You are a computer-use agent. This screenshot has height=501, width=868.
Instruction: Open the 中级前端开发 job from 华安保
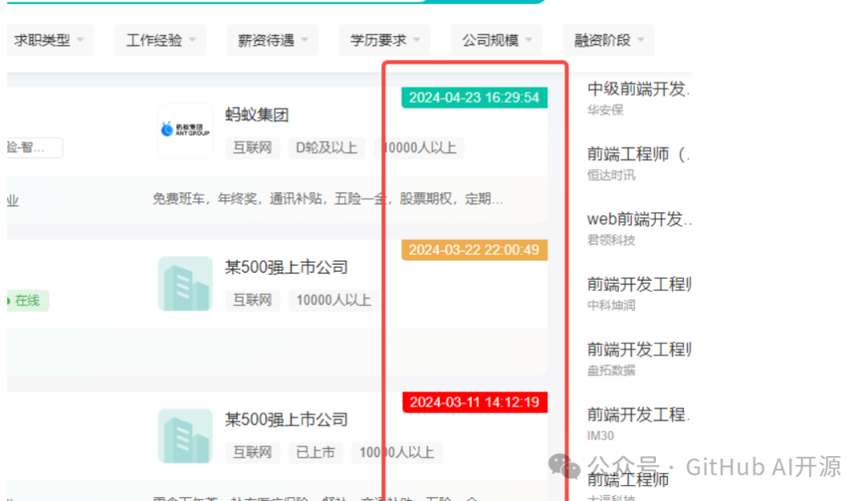tap(639, 89)
